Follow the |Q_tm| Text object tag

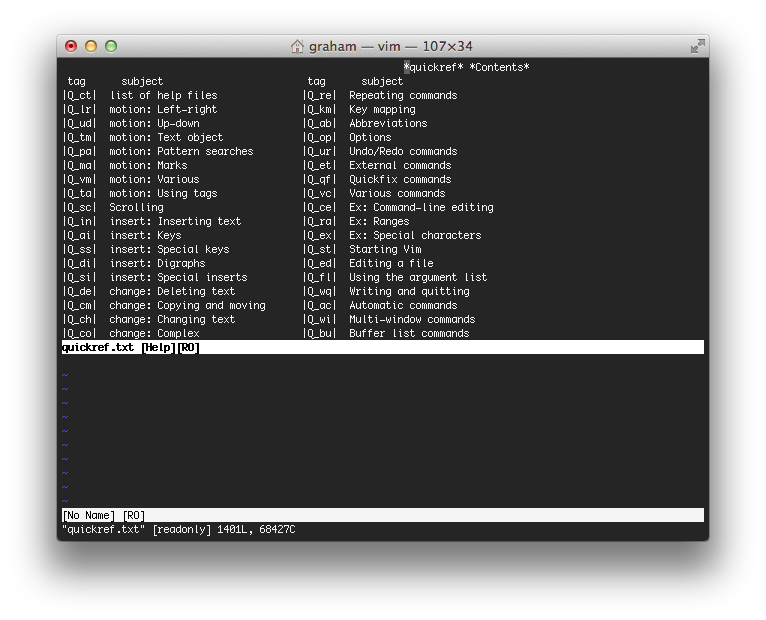(x=80, y=138)
